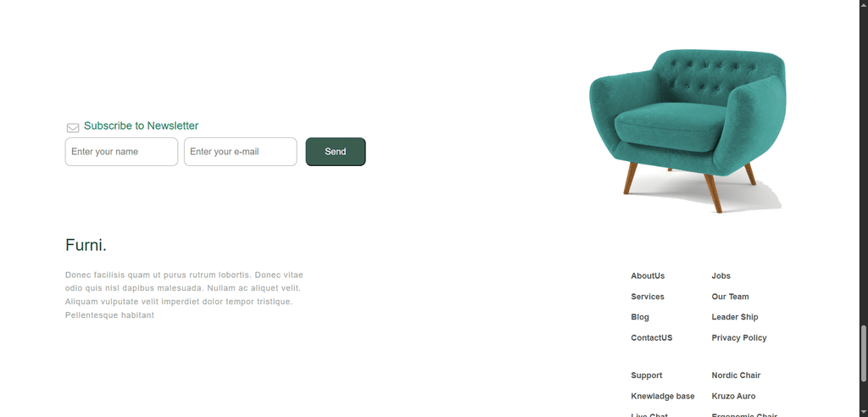Image resolution: width=868 pixels, height=417 pixels.
Task: Click the vertical scrollbar thumb
Action: click(x=863, y=353)
